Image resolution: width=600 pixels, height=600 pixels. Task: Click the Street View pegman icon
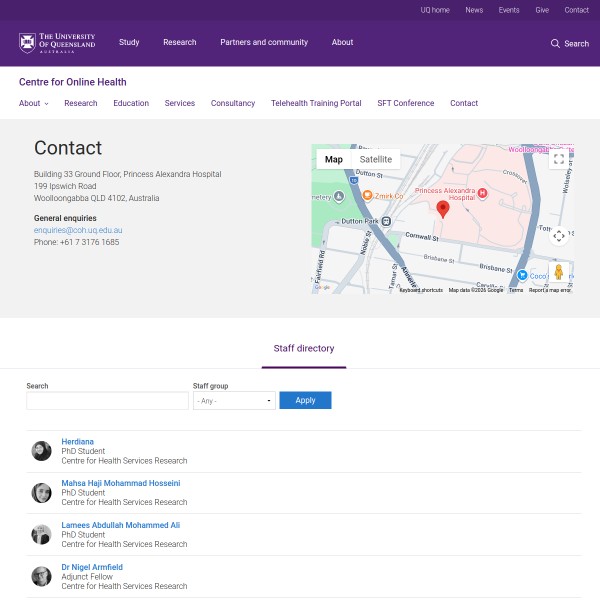[559, 272]
